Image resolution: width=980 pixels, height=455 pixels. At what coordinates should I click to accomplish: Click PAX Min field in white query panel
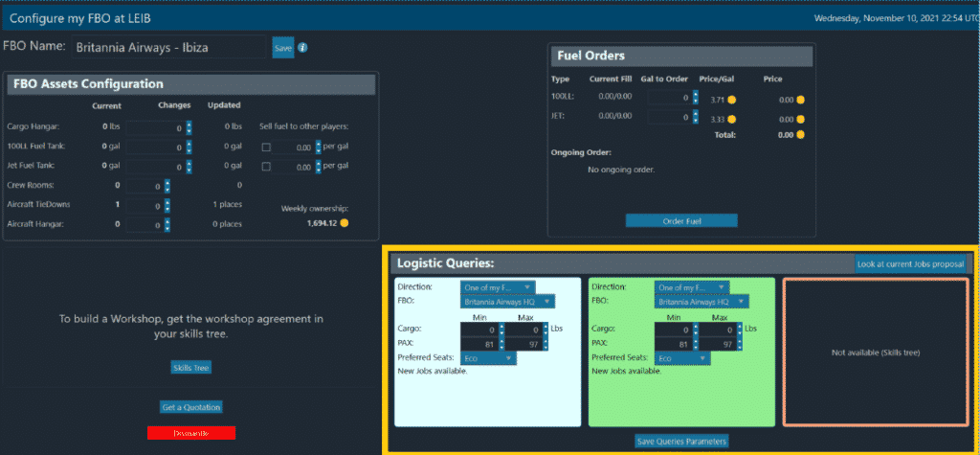click(x=479, y=344)
